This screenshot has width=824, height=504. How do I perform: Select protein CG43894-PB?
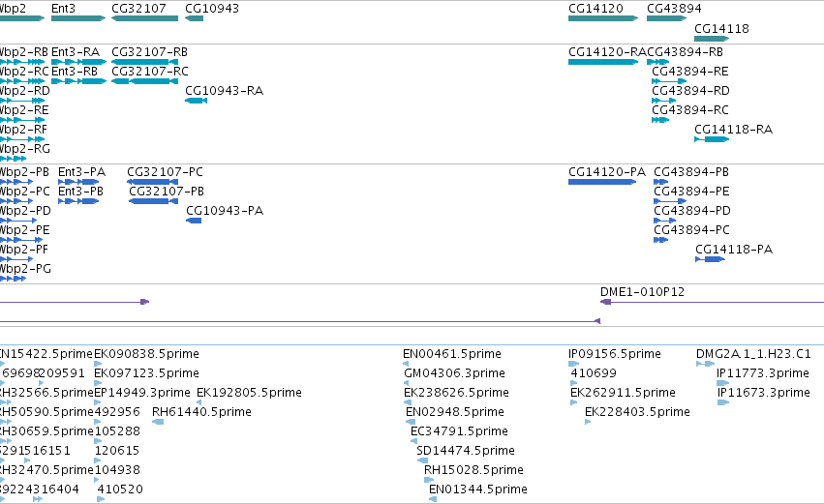pyautogui.click(x=660, y=182)
